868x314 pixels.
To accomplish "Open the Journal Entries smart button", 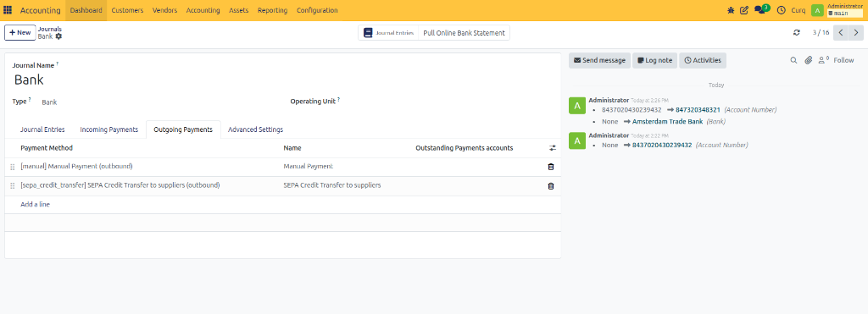I will click(388, 33).
